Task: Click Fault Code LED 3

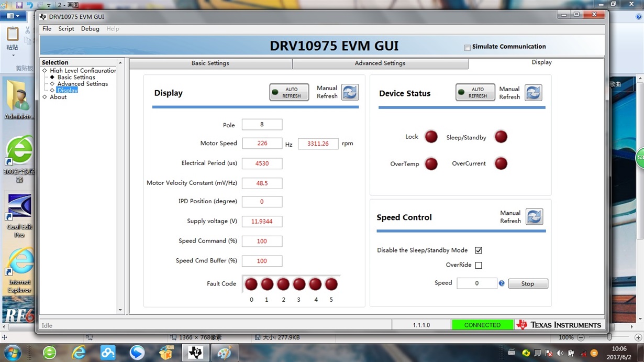Action: (x=299, y=284)
